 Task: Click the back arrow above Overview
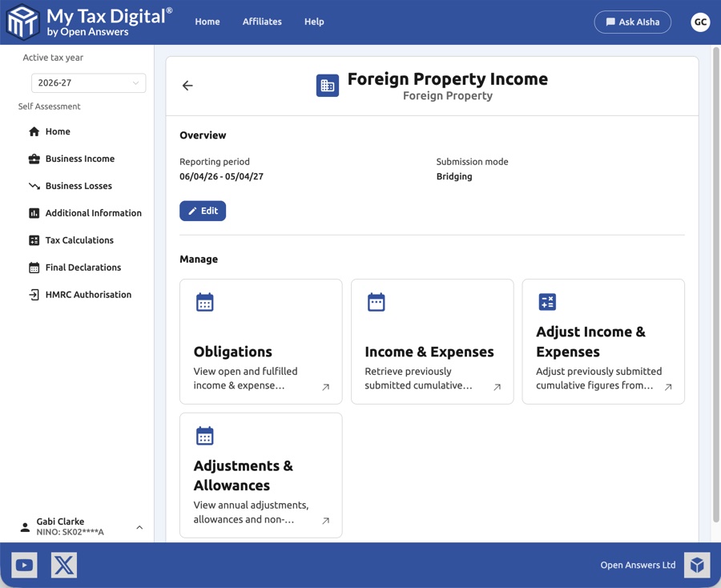point(187,85)
